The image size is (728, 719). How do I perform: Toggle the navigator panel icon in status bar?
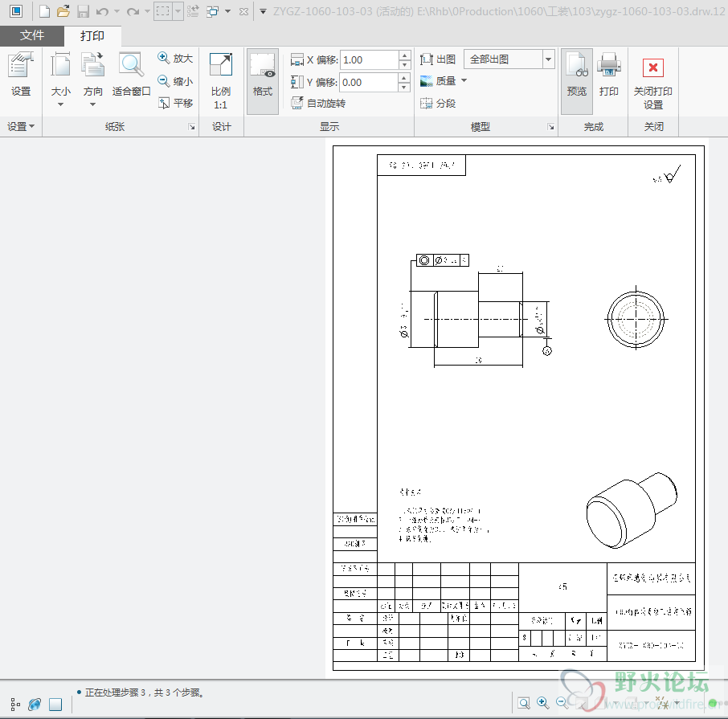[15, 705]
